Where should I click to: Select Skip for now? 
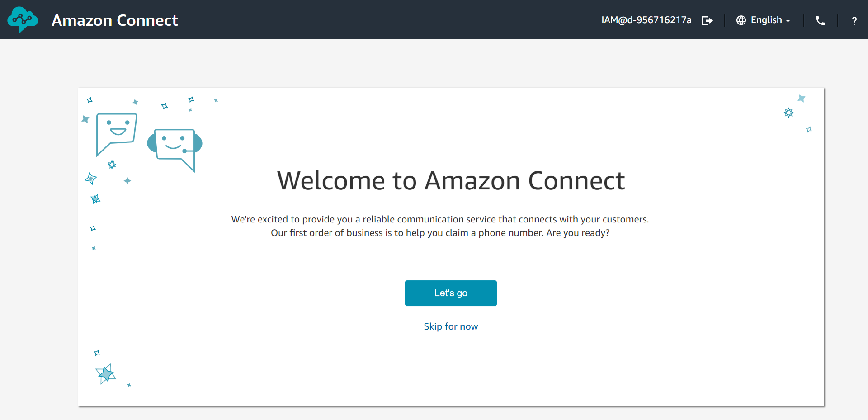coord(450,326)
